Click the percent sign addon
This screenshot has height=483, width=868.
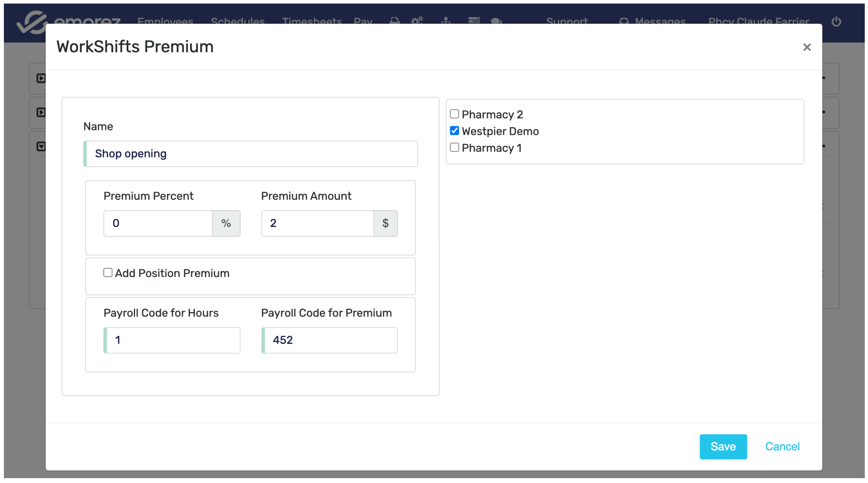(226, 223)
